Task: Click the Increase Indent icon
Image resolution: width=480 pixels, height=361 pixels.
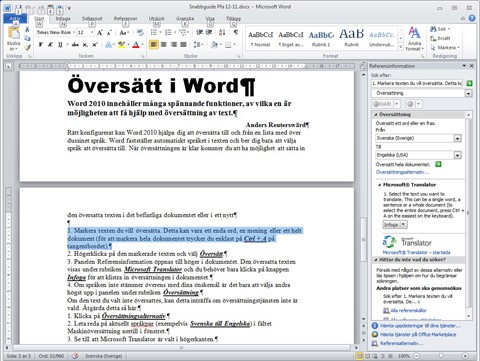Action: 209,32
